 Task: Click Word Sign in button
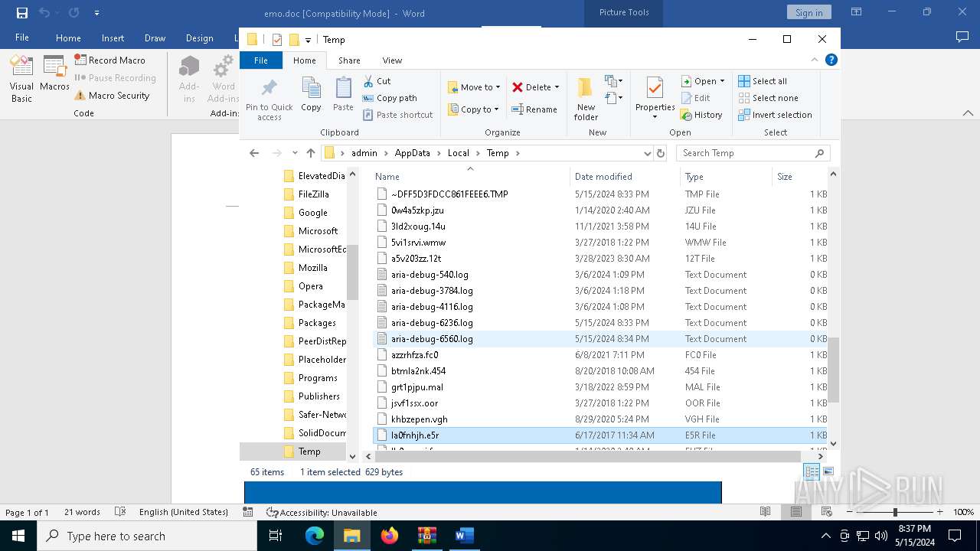[808, 12]
